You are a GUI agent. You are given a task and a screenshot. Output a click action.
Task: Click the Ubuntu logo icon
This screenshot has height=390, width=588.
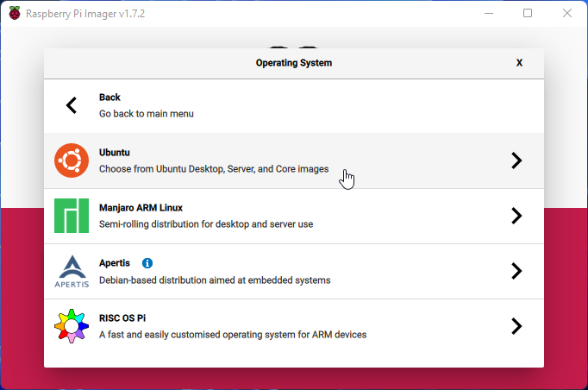[x=72, y=160]
